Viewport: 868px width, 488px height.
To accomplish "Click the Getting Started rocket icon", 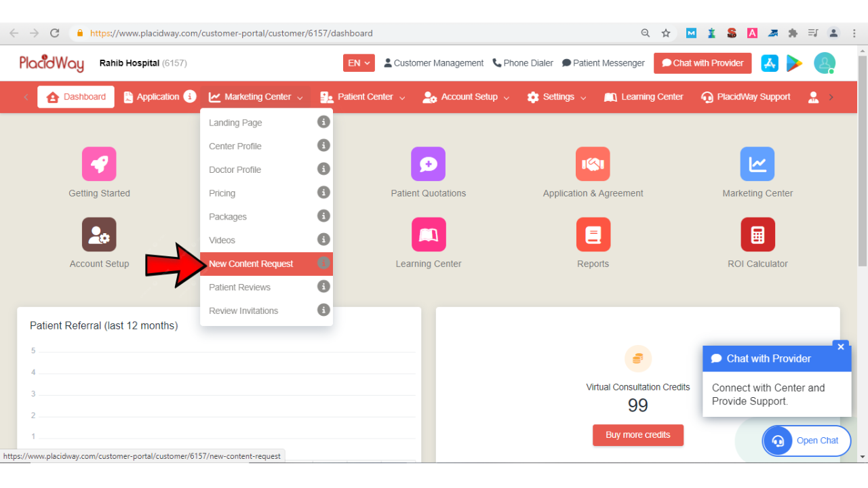I will tap(99, 164).
